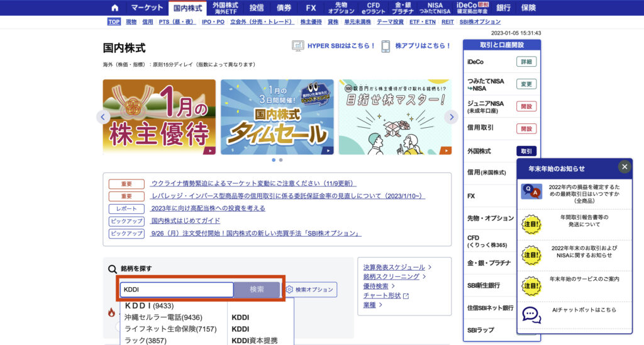
Task: Open the FX menu in top bar
Action: click(x=311, y=8)
